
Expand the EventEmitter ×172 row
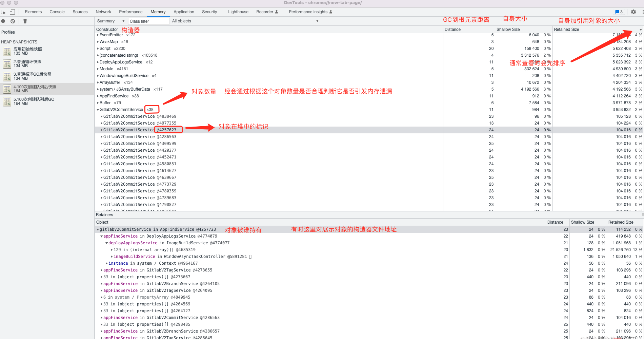click(x=98, y=35)
